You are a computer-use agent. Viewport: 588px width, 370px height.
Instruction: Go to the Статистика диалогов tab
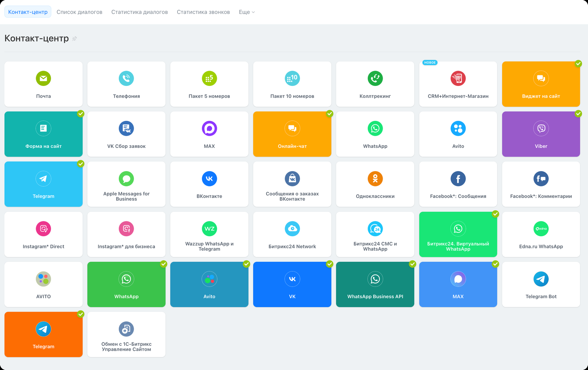[140, 12]
